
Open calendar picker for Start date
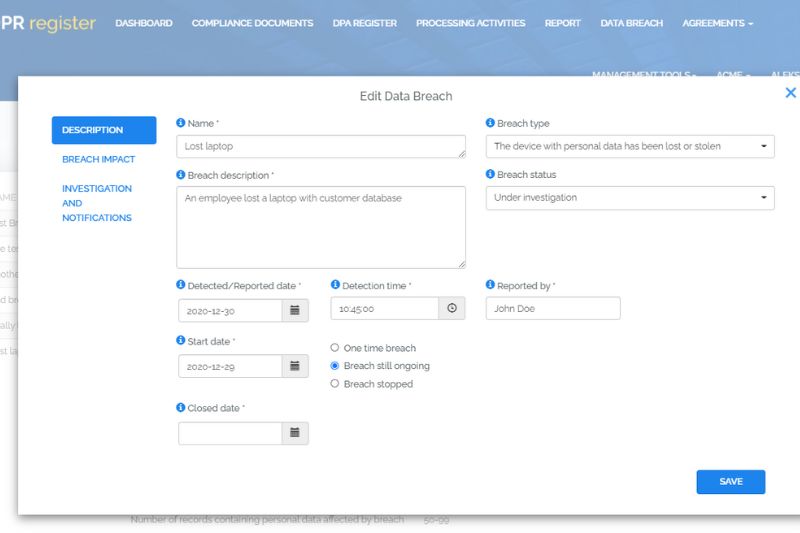click(x=295, y=366)
